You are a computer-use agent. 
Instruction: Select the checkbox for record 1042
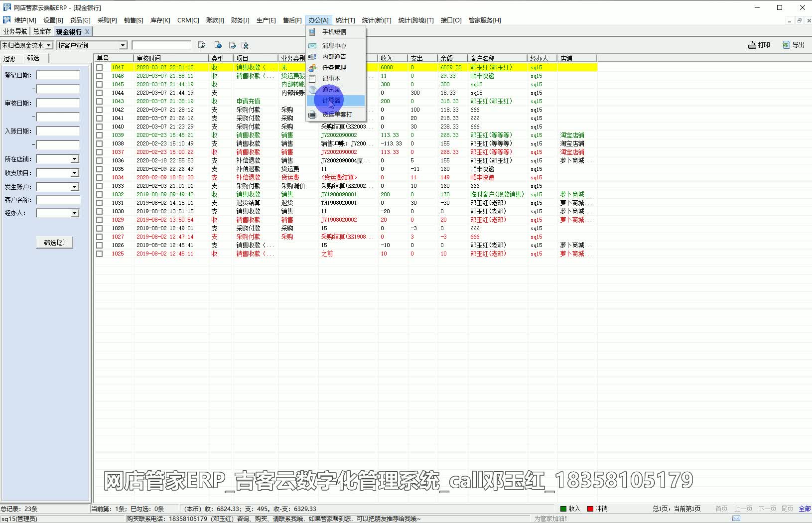(x=100, y=110)
